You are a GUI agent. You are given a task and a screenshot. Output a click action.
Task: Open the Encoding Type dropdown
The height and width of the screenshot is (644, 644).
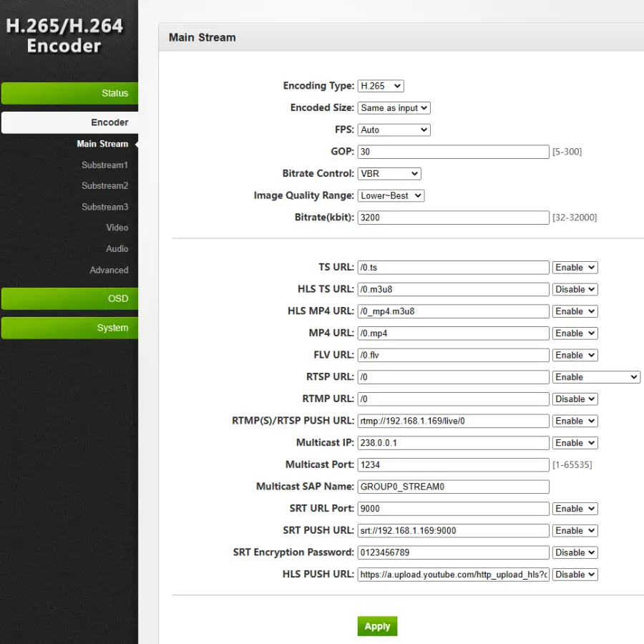[381, 86]
